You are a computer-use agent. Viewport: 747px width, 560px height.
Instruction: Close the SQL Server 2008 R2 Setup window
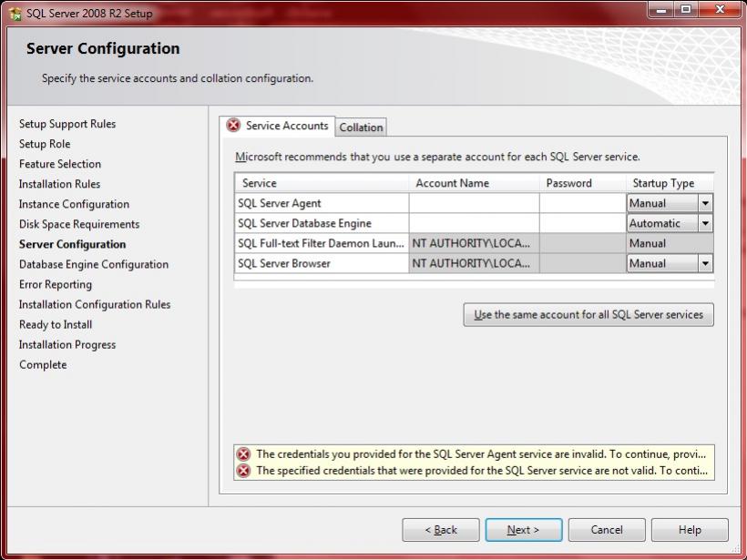point(720,9)
